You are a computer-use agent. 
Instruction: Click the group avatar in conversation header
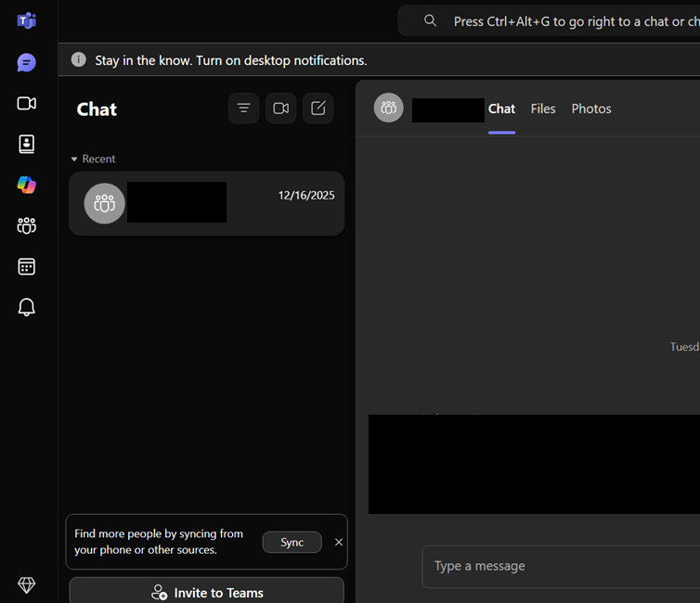(388, 108)
